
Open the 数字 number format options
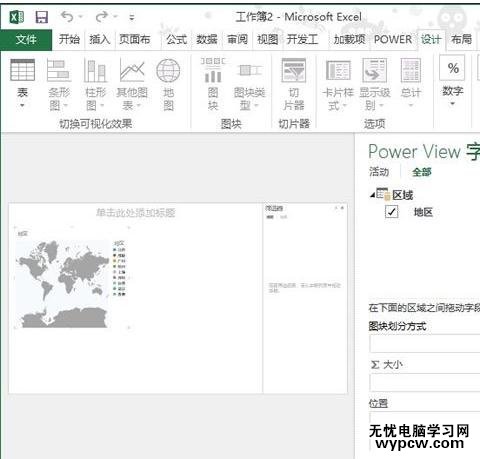click(452, 82)
